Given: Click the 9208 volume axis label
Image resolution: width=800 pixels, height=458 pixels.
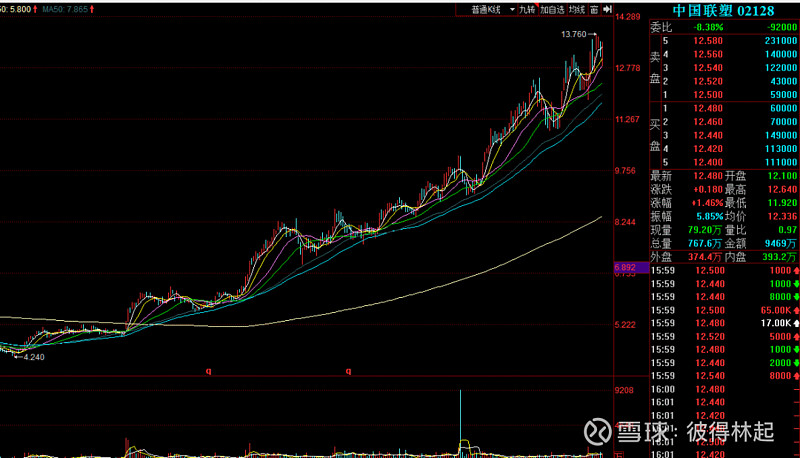Looking at the screenshot, I should tap(624, 390).
